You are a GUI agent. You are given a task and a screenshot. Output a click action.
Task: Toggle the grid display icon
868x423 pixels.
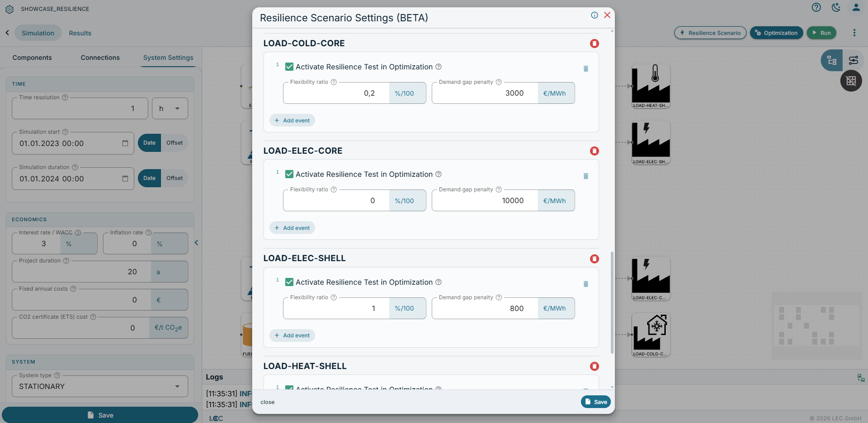(x=851, y=81)
